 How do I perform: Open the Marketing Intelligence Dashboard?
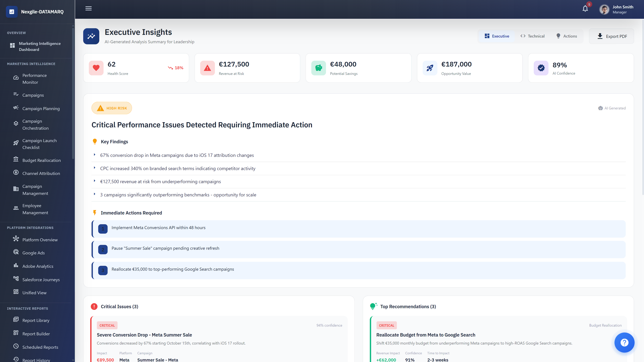[40, 46]
